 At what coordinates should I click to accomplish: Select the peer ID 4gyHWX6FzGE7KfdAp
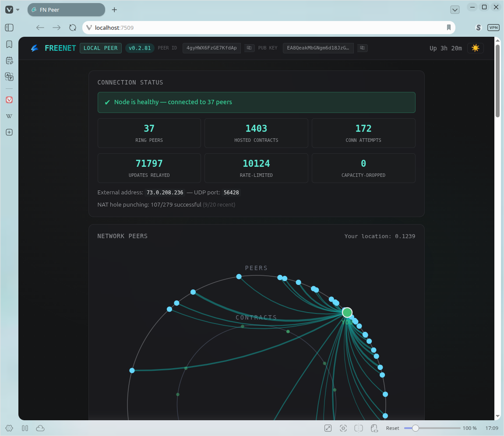click(x=211, y=48)
